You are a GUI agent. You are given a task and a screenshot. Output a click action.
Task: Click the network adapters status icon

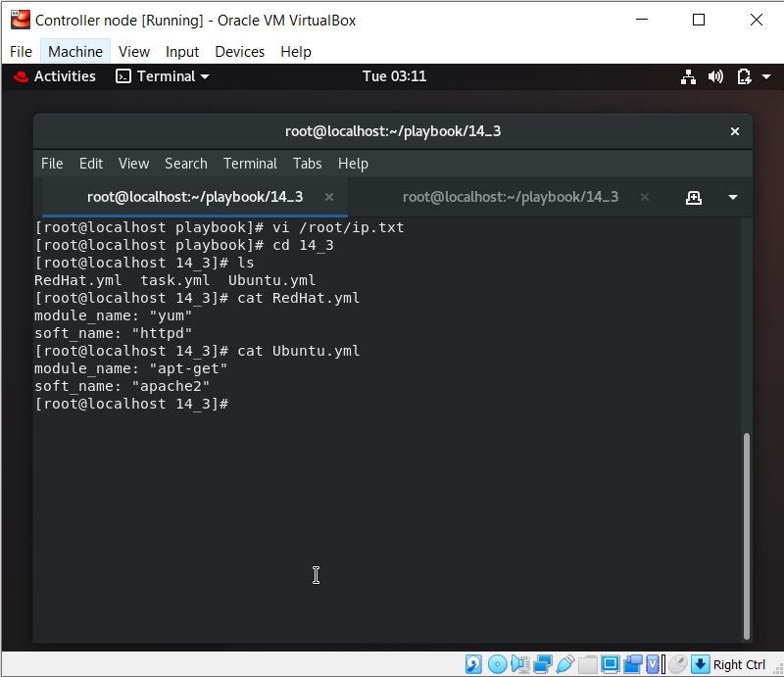tap(543, 664)
